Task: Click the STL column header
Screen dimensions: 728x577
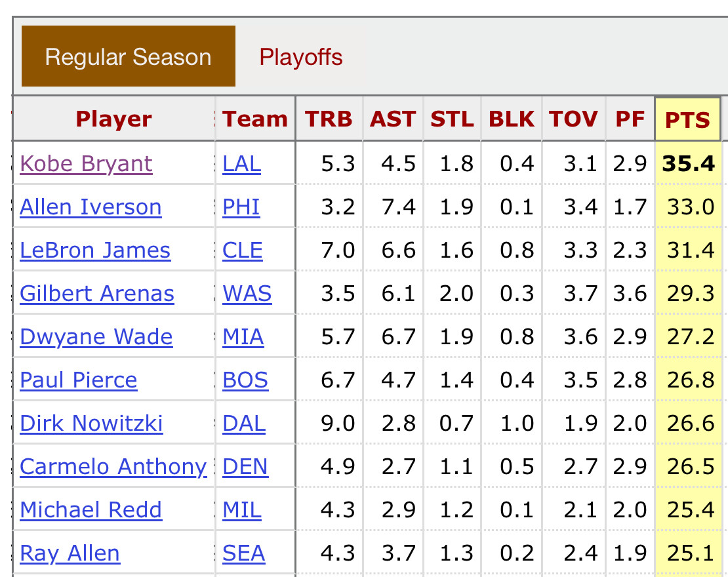Action: pyautogui.click(x=452, y=119)
